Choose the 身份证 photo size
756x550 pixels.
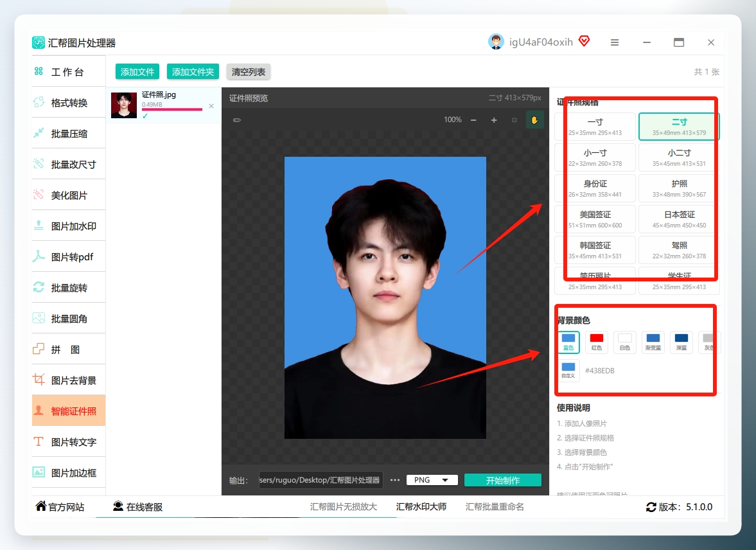[x=595, y=188]
